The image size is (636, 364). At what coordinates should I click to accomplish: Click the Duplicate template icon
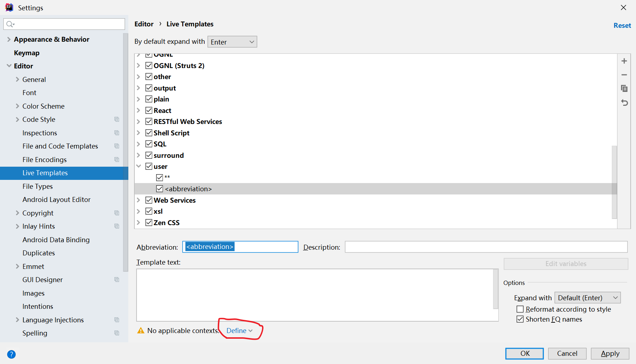click(x=624, y=88)
